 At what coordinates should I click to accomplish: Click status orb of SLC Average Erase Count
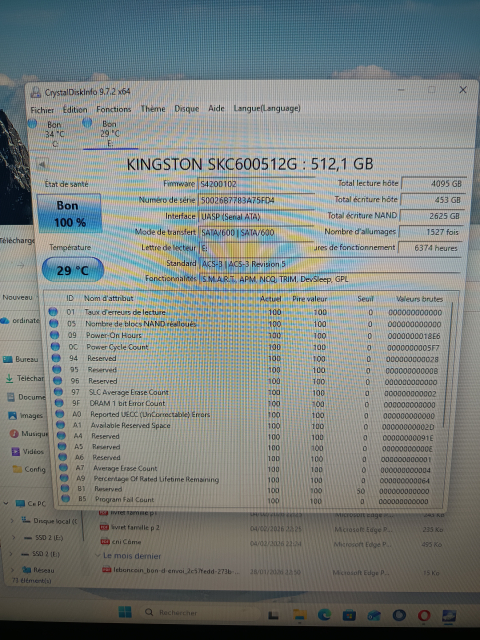(x=58, y=392)
